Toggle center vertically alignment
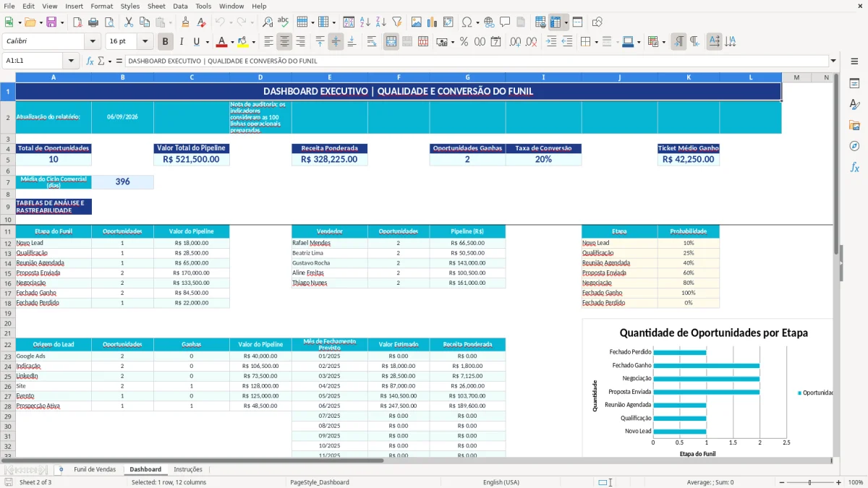Viewport: 868px width, 488px height. pos(336,42)
